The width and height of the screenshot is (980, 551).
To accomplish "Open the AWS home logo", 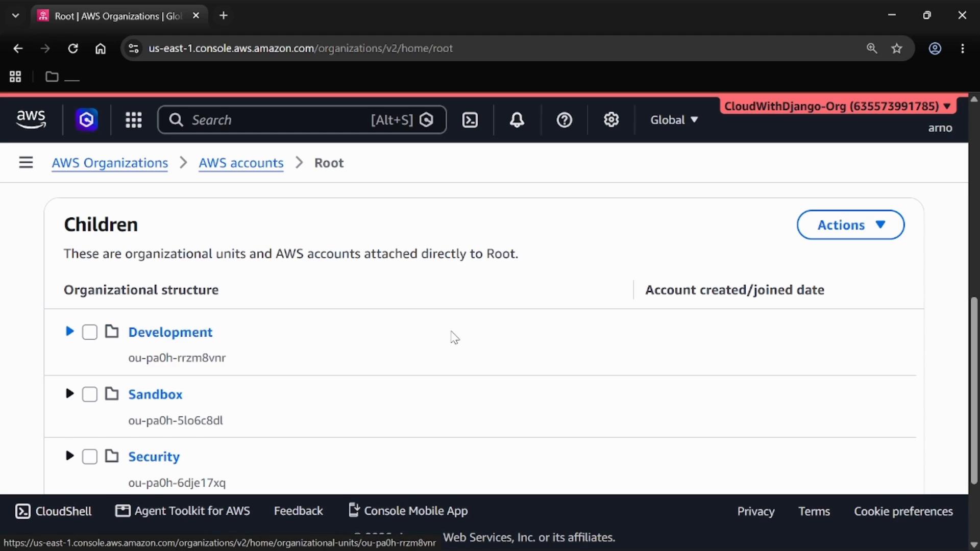I will click(x=31, y=119).
